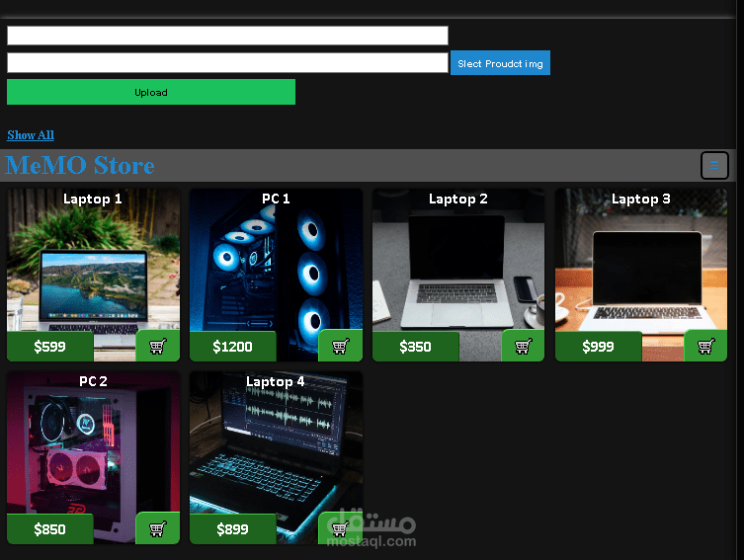Add PC 2 to cart
This screenshot has height=560, width=744.
coord(157,528)
